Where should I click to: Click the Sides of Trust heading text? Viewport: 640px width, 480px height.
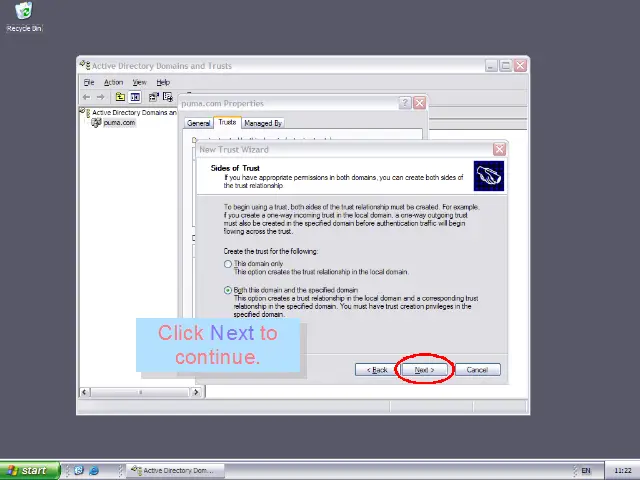(x=235, y=168)
